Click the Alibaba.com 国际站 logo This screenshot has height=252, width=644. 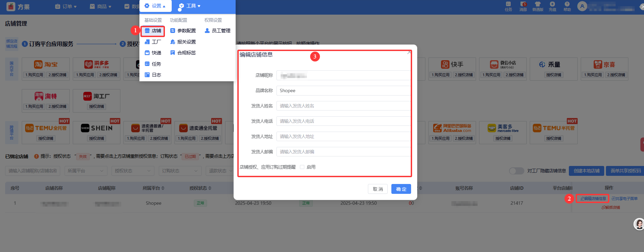[x=452, y=128]
